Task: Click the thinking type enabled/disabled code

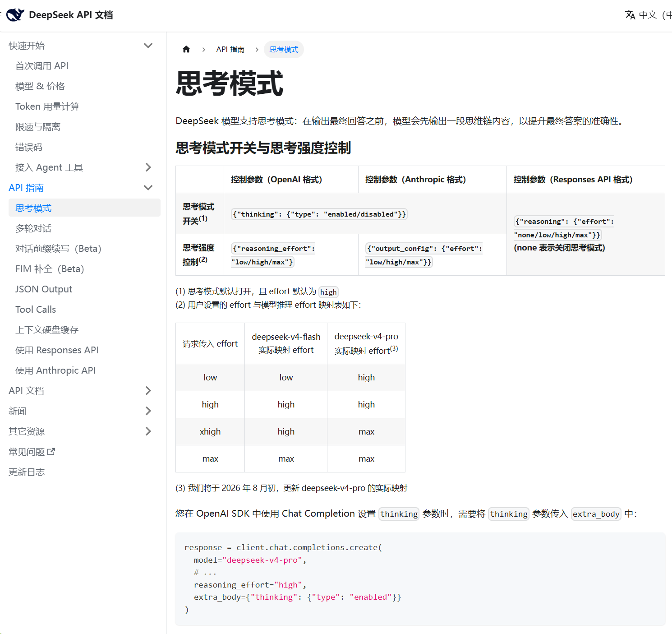Action: 319,214
